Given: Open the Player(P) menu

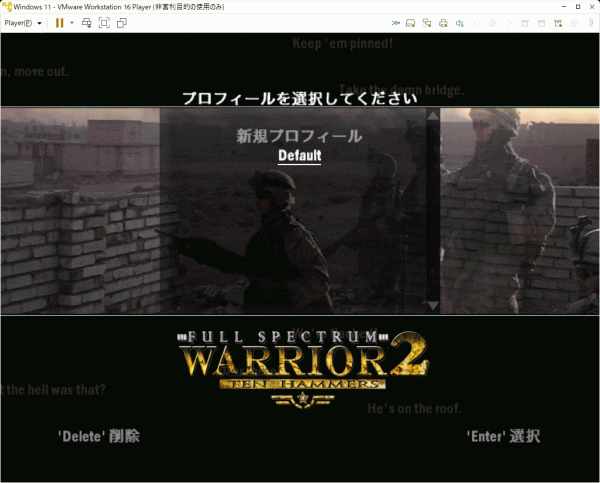Looking at the screenshot, I should coord(23,23).
